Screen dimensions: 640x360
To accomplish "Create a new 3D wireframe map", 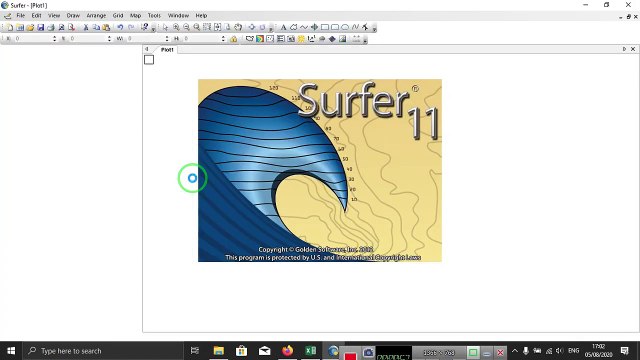I will pyautogui.click(x=322, y=39).
